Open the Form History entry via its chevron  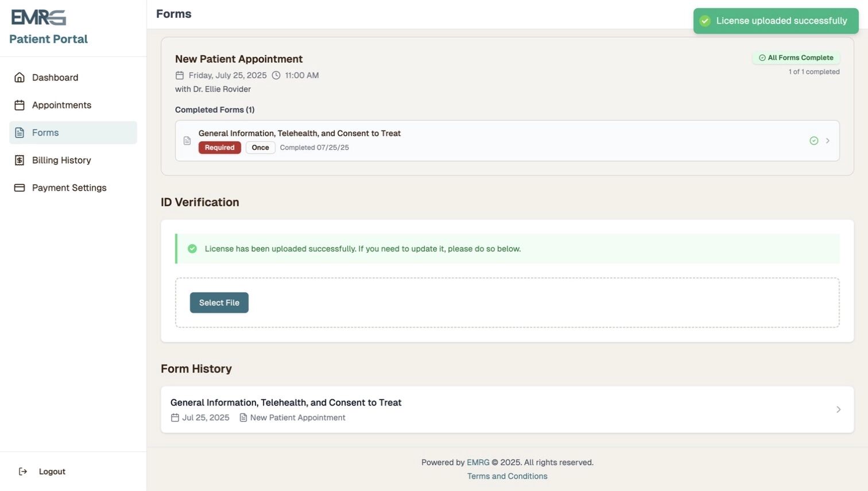point(839,409)
